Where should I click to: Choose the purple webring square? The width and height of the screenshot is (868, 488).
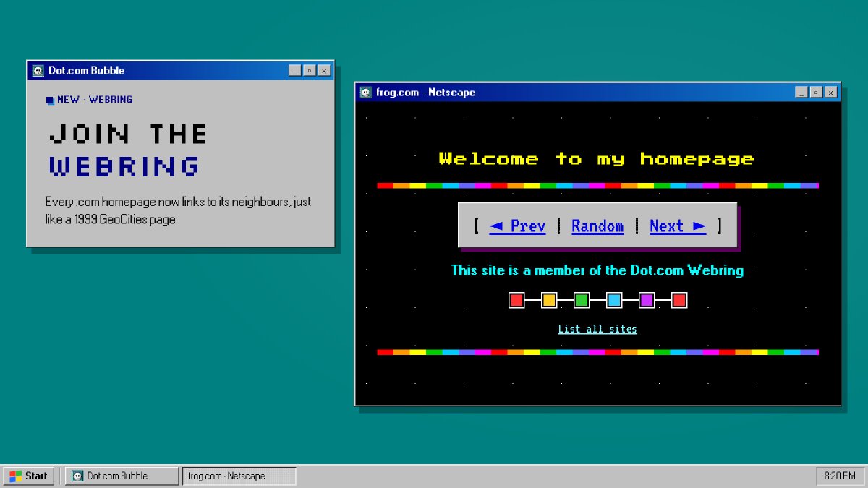(647, 300)
